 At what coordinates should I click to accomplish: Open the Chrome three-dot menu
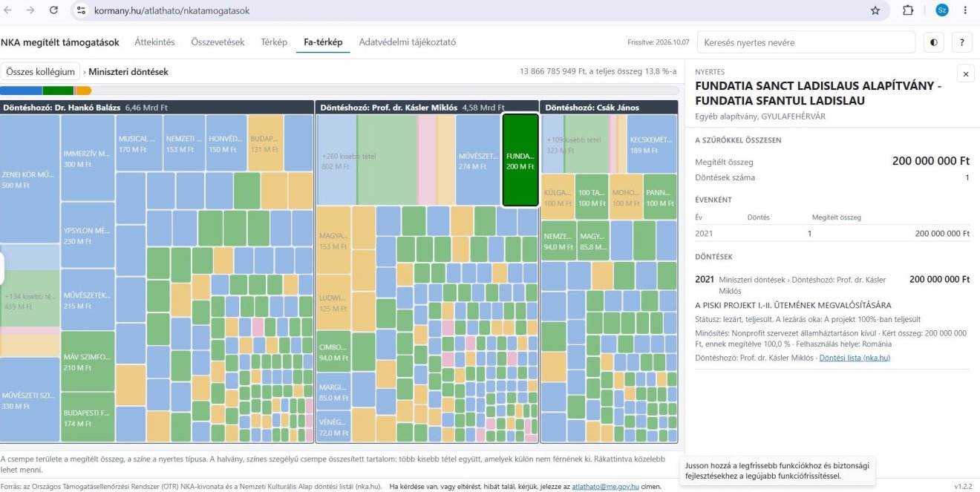point(965,10)
